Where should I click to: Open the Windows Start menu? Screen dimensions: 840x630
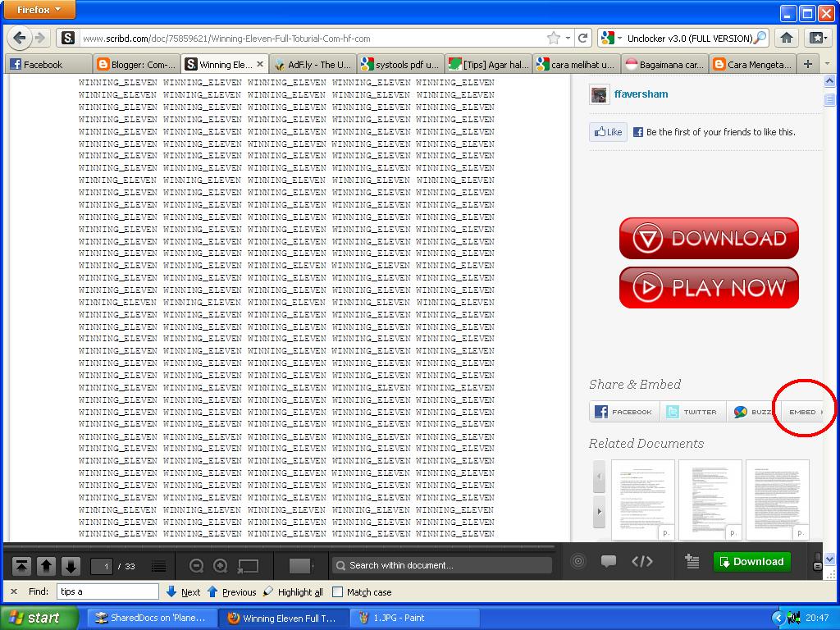click(39, 618)
